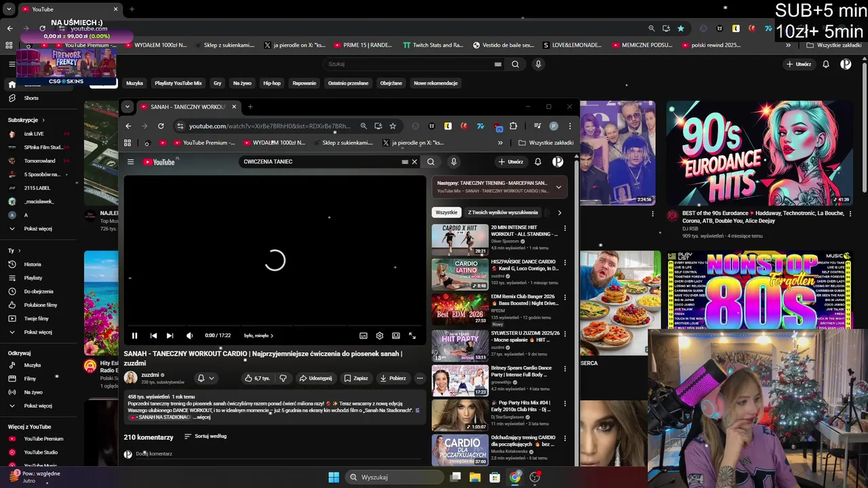Viewport: 868px width, 488px height.
Task: Click the YouTube logo in front window
Action: pyautogui.click(x=159, y=162)
